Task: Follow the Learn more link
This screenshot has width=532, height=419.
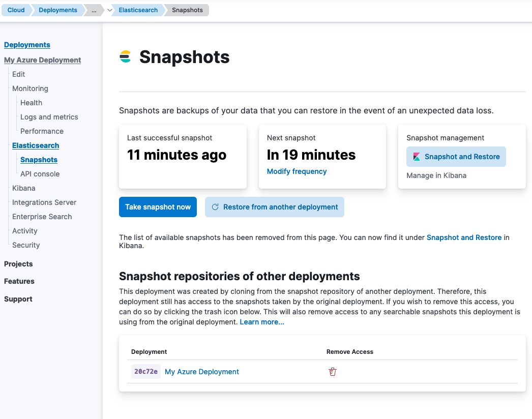Action: coord(261,322)
